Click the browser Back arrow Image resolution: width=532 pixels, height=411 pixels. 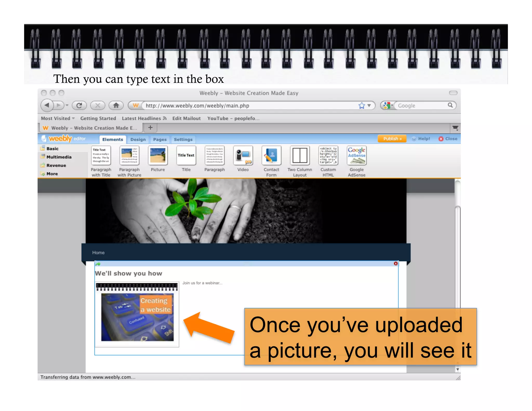(x=47, y=105)
